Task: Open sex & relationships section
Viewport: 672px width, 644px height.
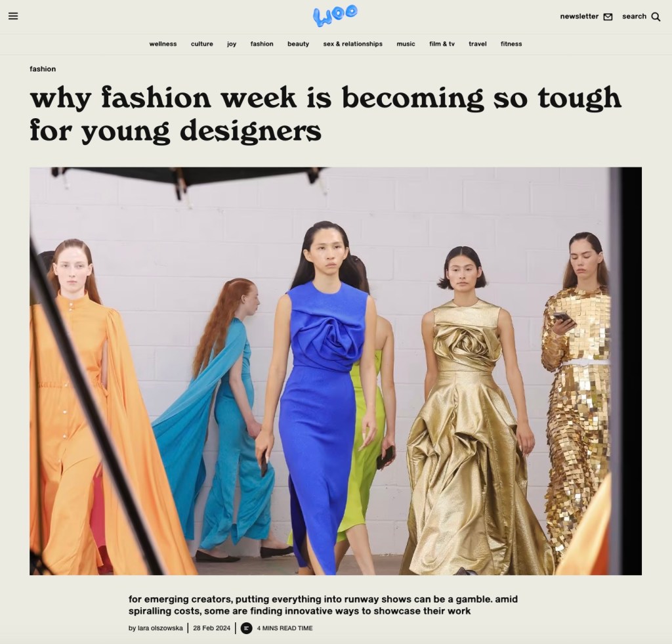Action: pos(352,44)
